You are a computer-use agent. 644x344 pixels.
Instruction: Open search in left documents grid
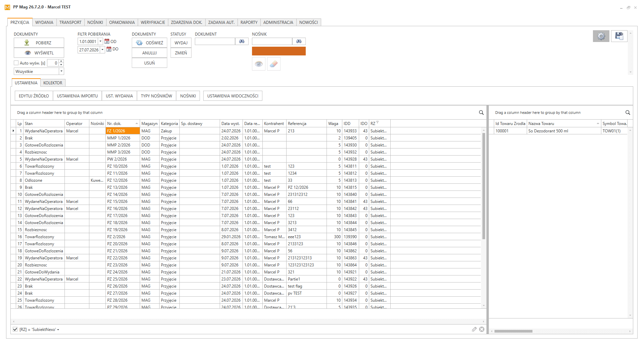(x=481, y=113)
